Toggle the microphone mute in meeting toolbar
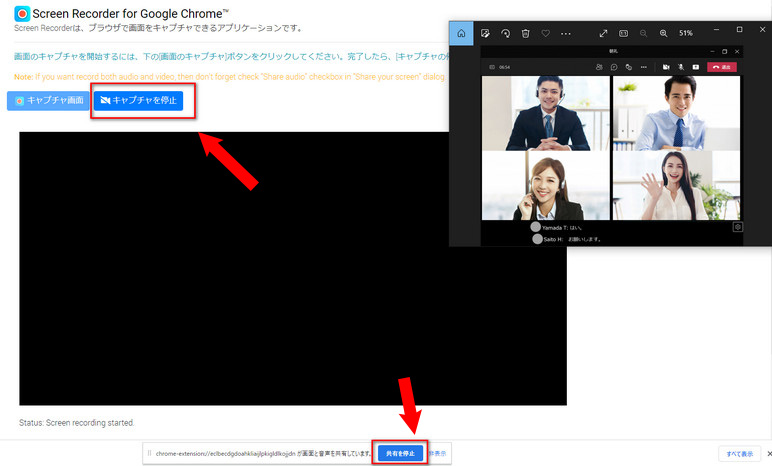 [x=680, y=67]
